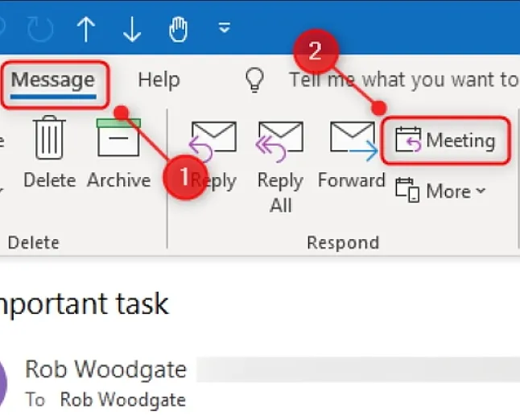Screen dimensions: 520x420
Task: Select the 'important task' subject line
Action: tap(85, 304)
